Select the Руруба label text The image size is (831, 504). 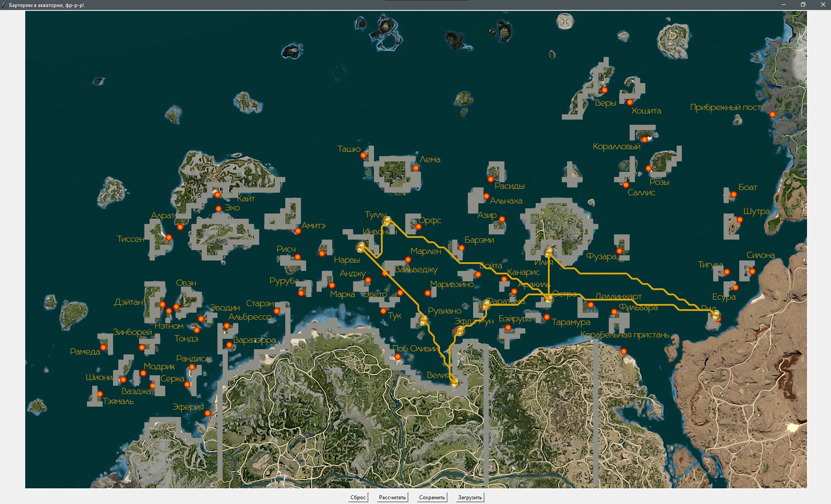pos(284,281)
